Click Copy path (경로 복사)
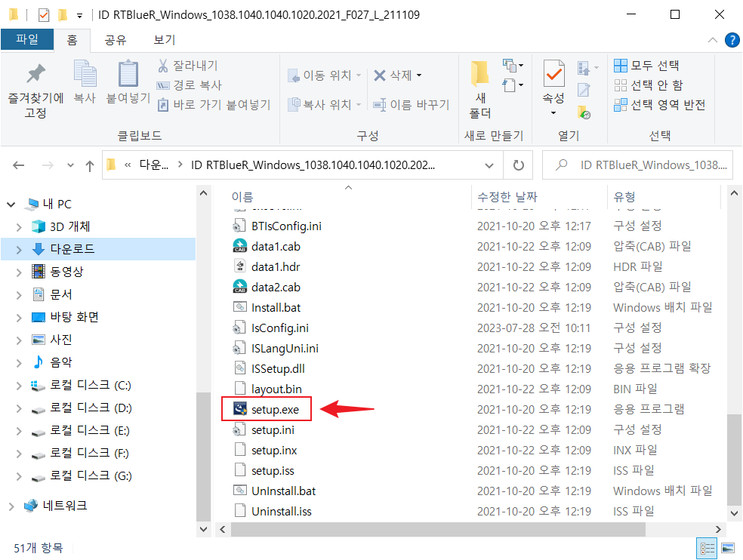Screen dimensions: 743x560 189,85
